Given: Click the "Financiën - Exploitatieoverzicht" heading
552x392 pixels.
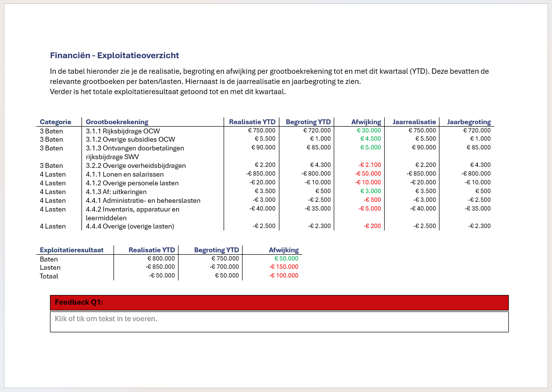Looking at the screenshot, I should (x=114, y=56).
